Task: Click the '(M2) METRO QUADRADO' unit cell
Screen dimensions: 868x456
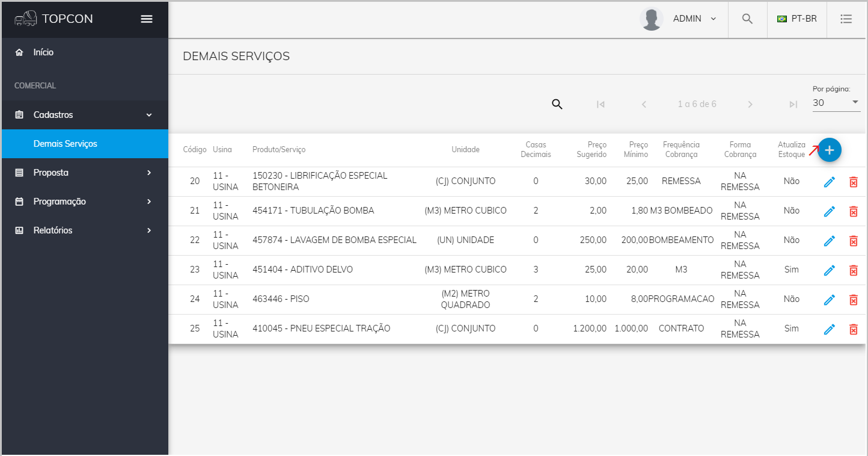Action: [466, 300]
